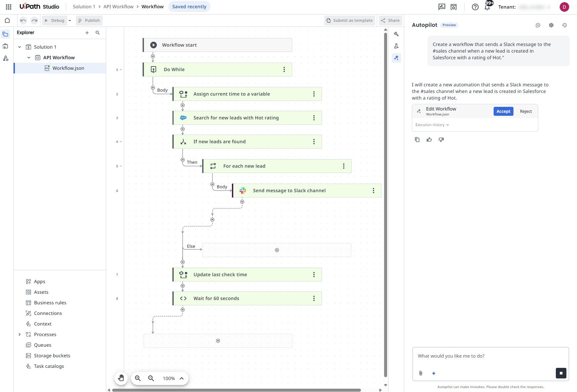
Task: Open the Debug dropdown arrow
Action: point(70,21)
